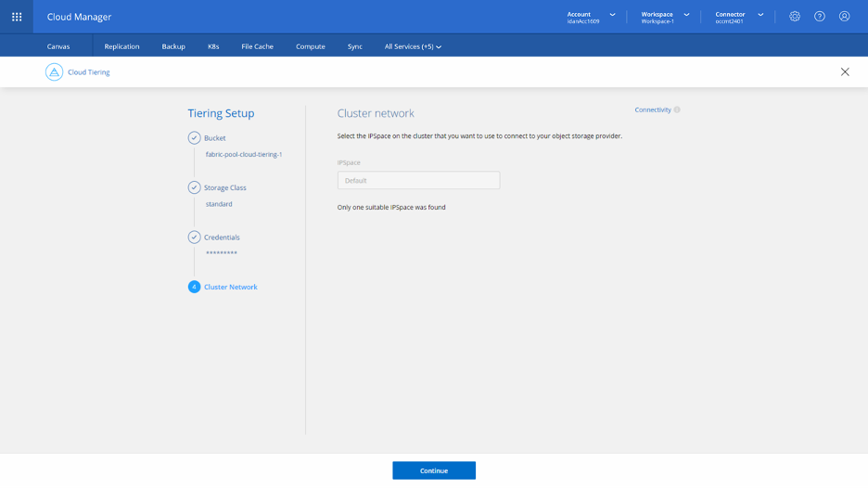Click the Bucket step checkmark icon
Image resolution: width=868 pixels, height=488 pixels.
click(x=194, y=138)
